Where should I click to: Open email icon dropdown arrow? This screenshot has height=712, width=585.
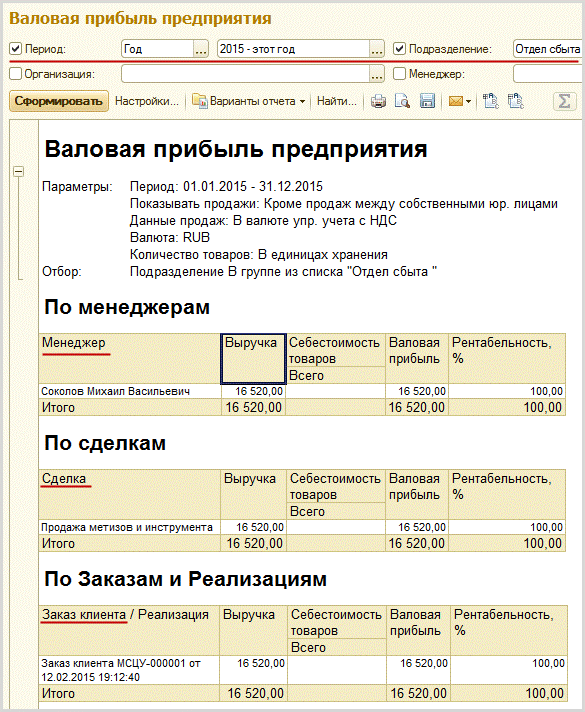coord(468,102)
